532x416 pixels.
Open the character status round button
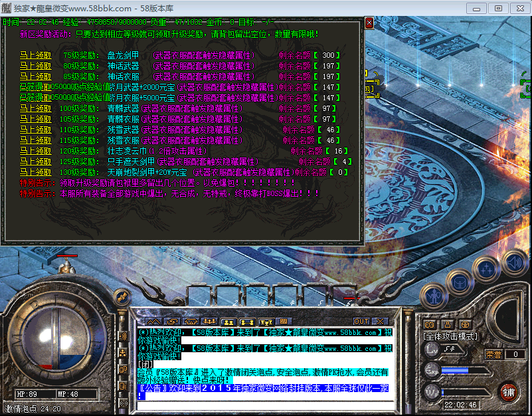(434, 294)
